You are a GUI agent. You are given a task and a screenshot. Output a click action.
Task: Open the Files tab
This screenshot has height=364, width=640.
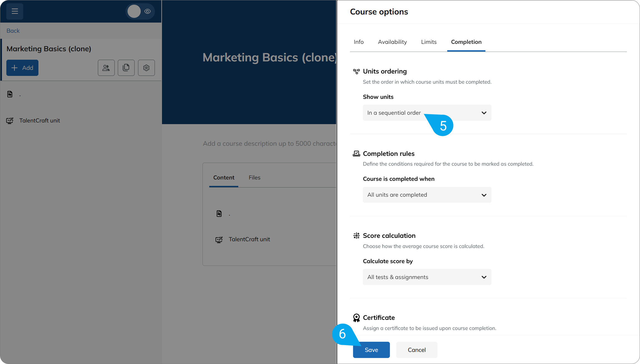click(x=254, y=178)
